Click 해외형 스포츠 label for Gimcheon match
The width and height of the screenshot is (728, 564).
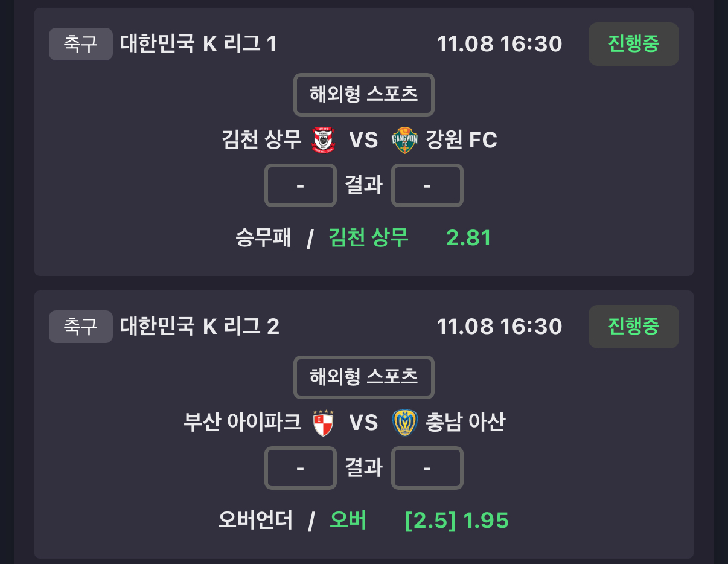point(364,95)
